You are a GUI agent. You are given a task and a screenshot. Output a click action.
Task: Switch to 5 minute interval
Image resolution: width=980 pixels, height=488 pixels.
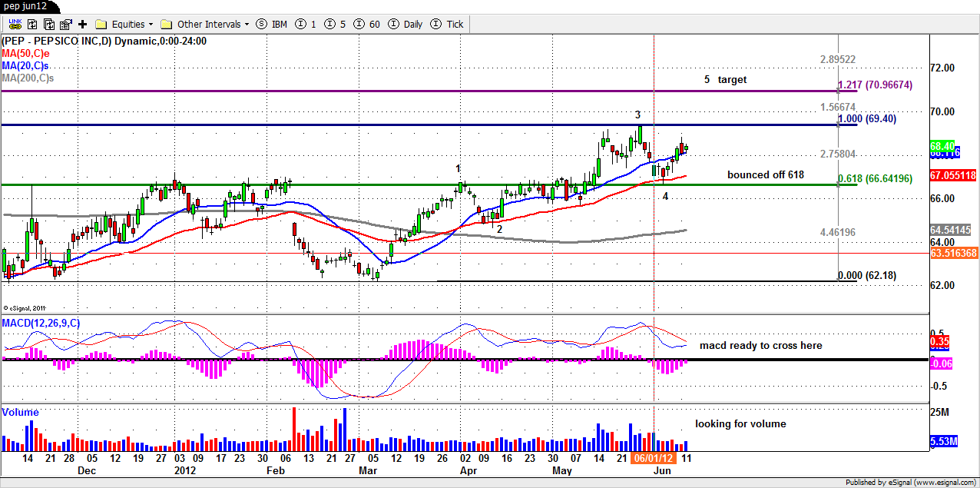point(335,24)
